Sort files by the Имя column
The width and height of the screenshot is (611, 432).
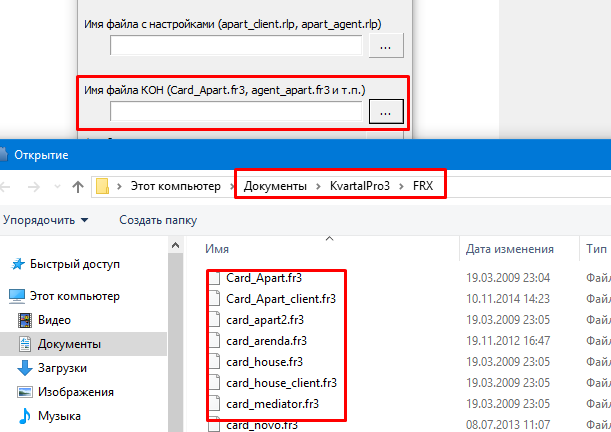pos(217,249)
